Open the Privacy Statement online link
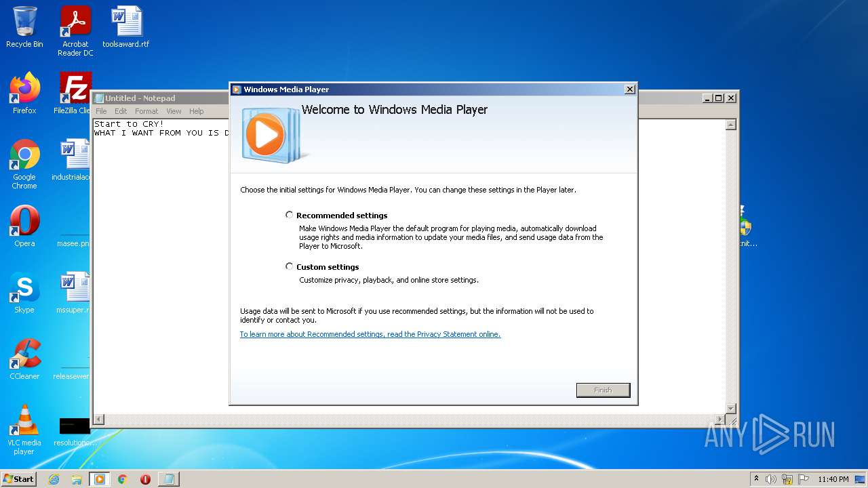The height and width of the screenshot is (488, 868). (370, 334)
